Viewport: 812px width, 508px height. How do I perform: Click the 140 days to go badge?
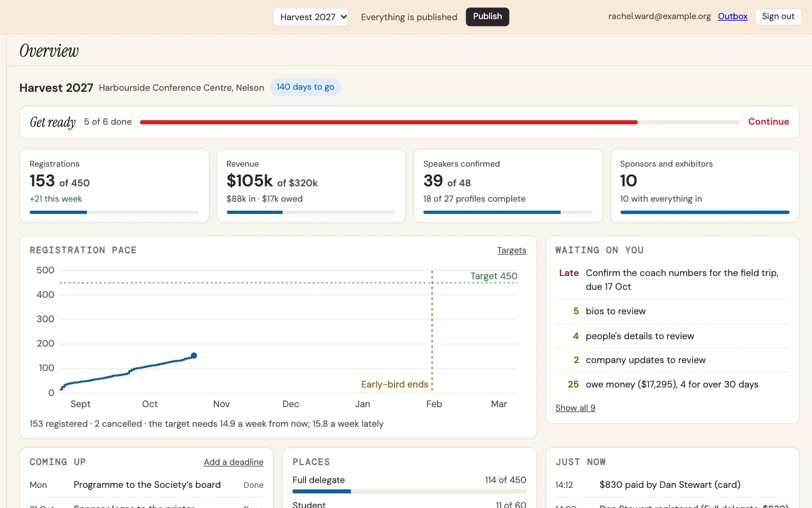pyautogui.click(x=305, y=87)
